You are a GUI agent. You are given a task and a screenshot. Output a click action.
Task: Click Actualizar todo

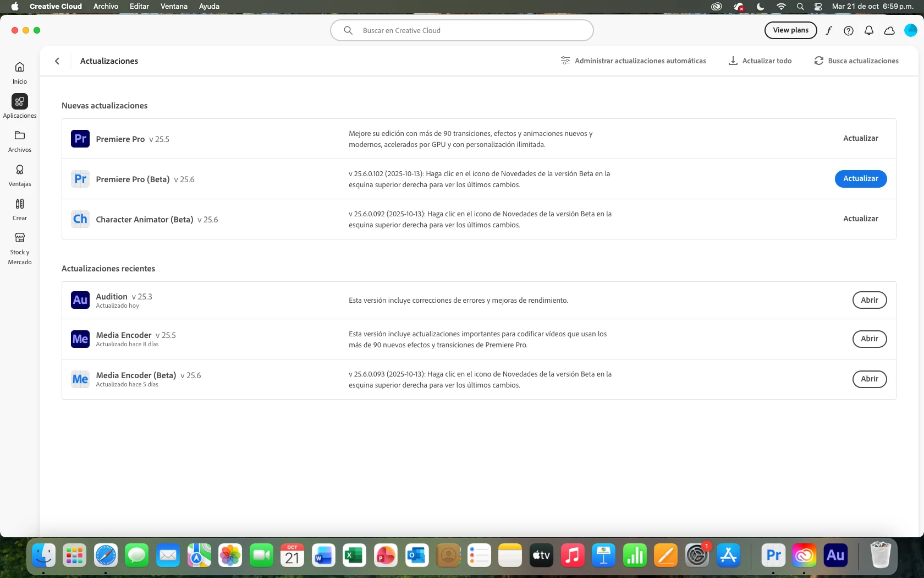[760, 61]
